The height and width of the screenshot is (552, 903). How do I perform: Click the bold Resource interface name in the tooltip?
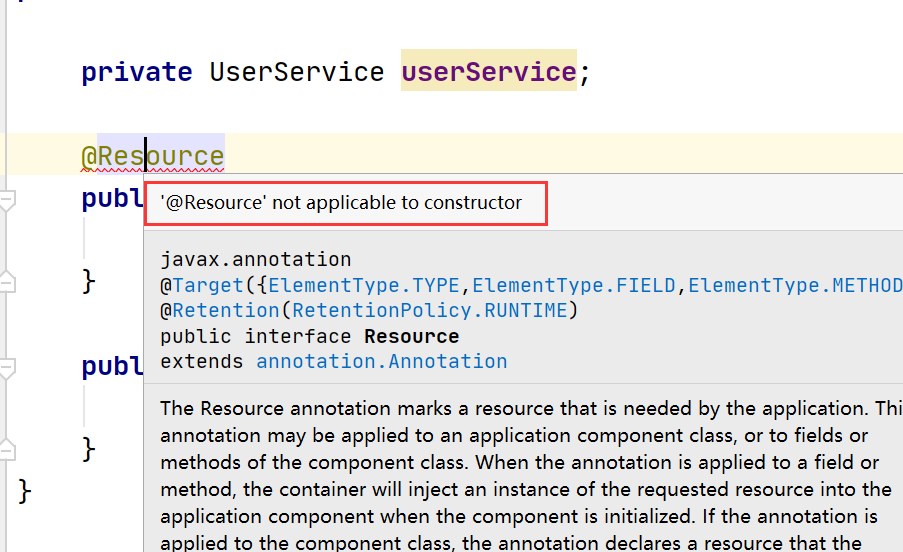[411, 336]
